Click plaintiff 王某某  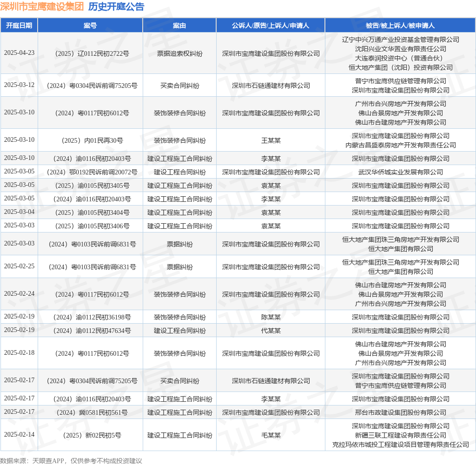tap(271, 140)
